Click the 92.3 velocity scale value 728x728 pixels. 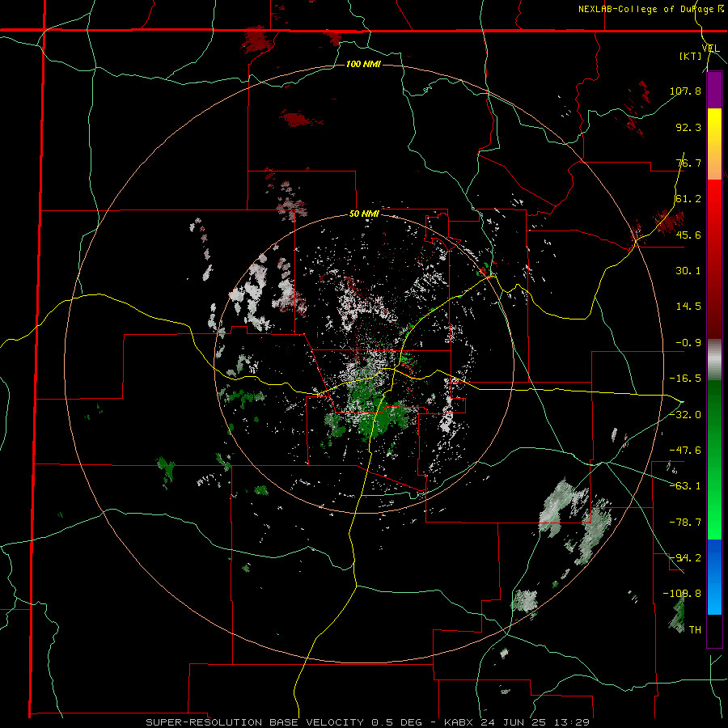[x=688, y=127]
